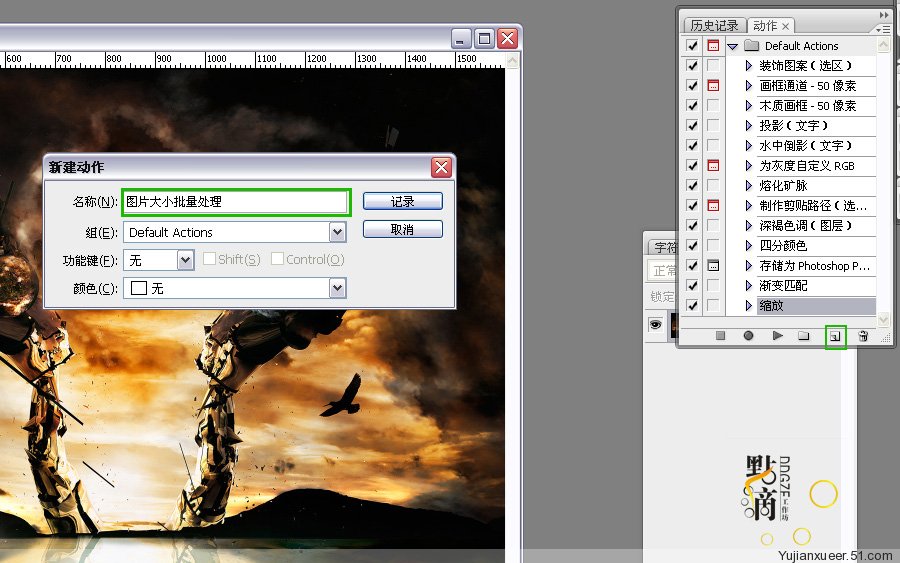Enable the Shift(S) checkbox
900x563 pixels.
point(210,259)
